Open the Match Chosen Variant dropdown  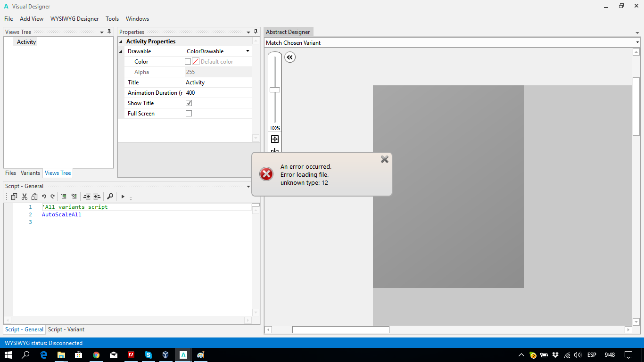click(x=637, y=42)
